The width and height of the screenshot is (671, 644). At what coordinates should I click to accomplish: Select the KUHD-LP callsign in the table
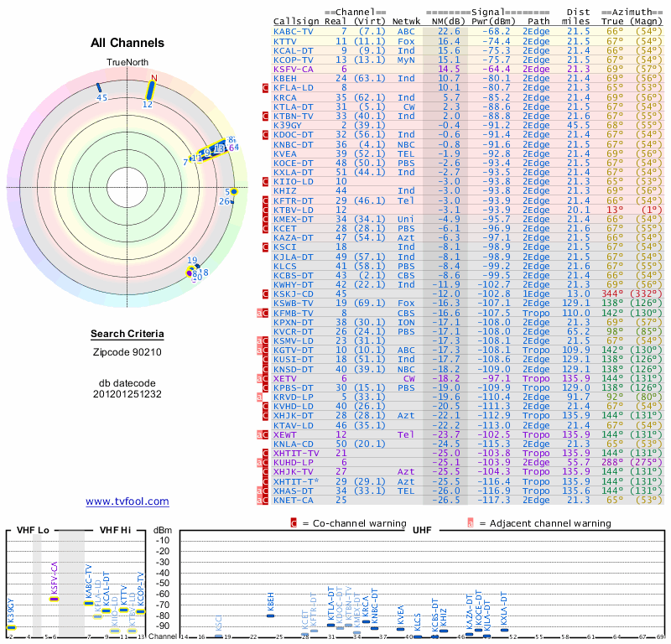(x=293, y=463)
